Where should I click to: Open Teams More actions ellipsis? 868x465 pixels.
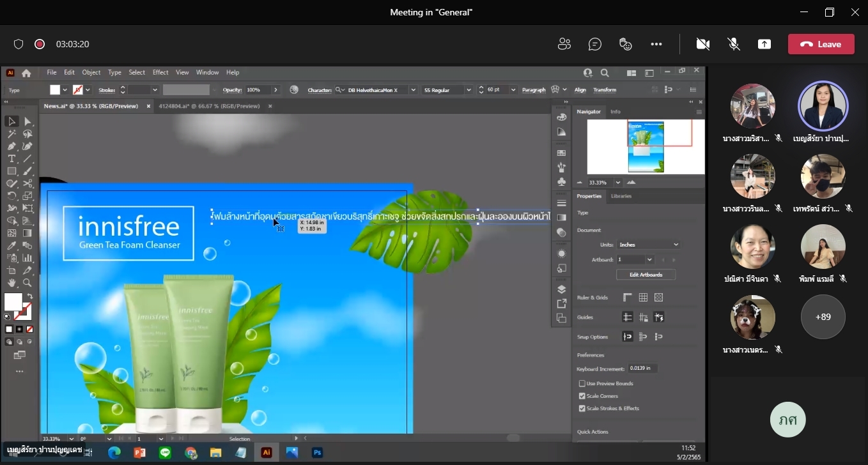656,44
